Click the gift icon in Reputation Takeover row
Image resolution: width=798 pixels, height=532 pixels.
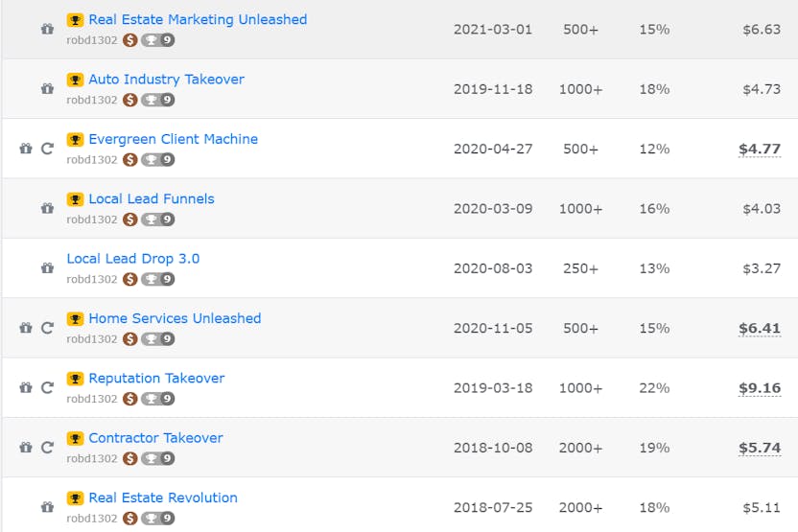(x=26, y=387)
